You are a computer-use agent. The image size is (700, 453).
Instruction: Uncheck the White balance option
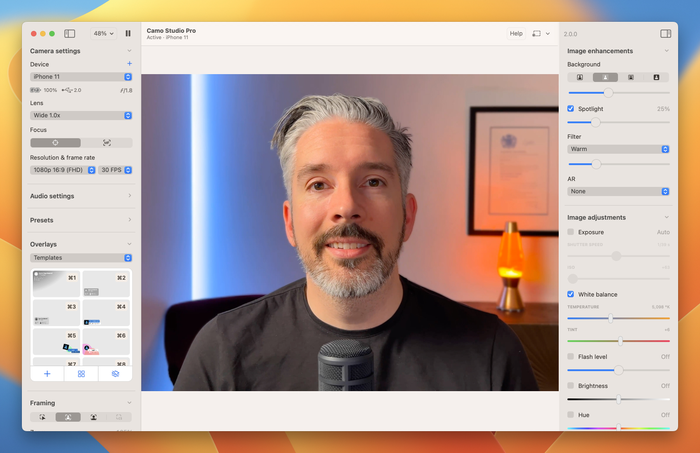tap(571, 294)
